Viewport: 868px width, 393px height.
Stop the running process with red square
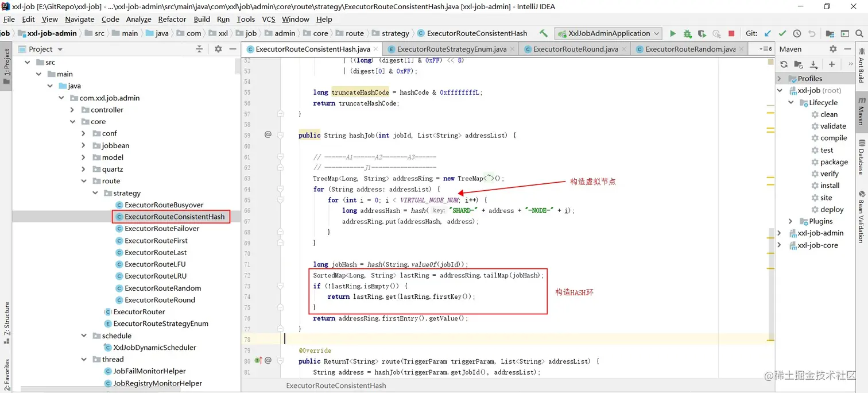[x=731, y=33]
